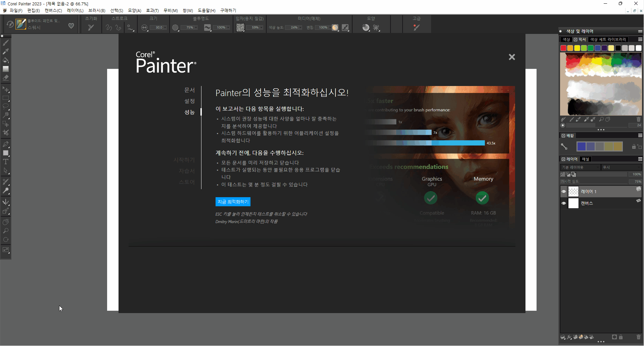Select the Lasso selection tool

[6, 106]
